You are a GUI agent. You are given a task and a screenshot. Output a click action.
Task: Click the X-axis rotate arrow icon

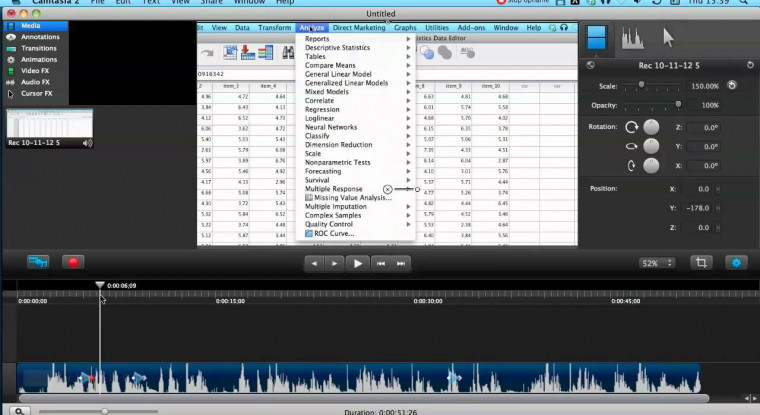(x=631, y=166)
